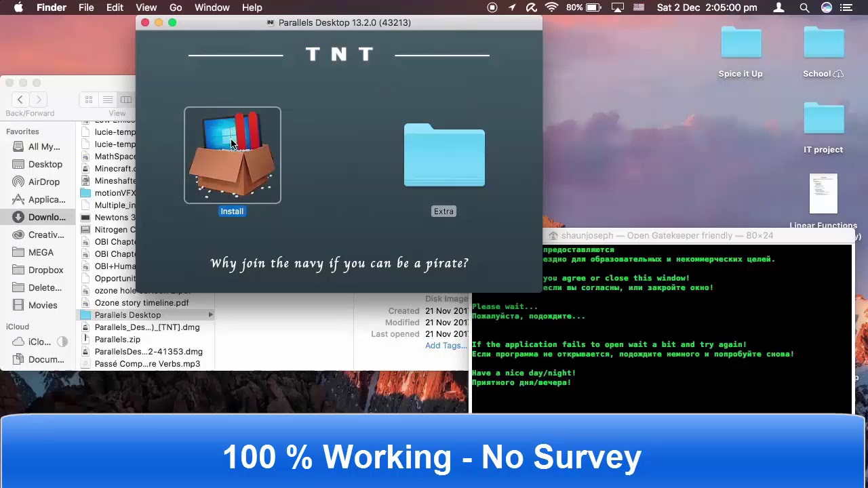Open Dropbox from the Finder sidebar
Image resolution: width=868 pixels, height=488 pixels.
pos(37,270)
